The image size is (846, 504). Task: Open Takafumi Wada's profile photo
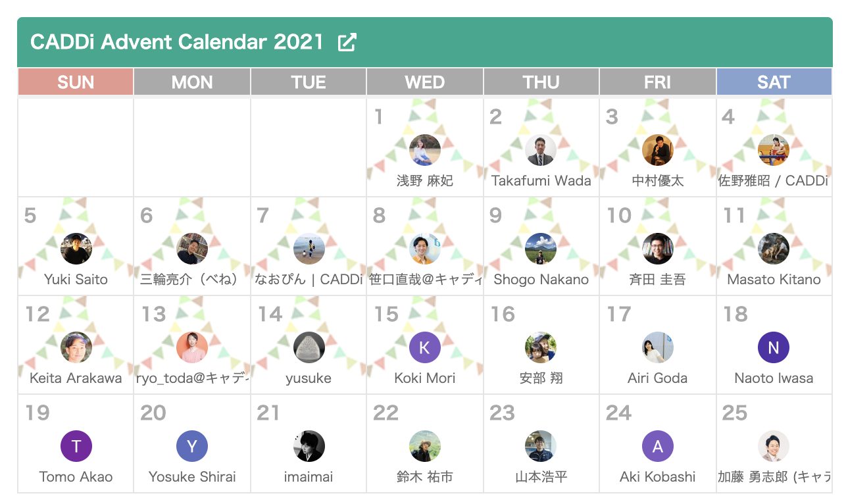(x=541, y=150)
